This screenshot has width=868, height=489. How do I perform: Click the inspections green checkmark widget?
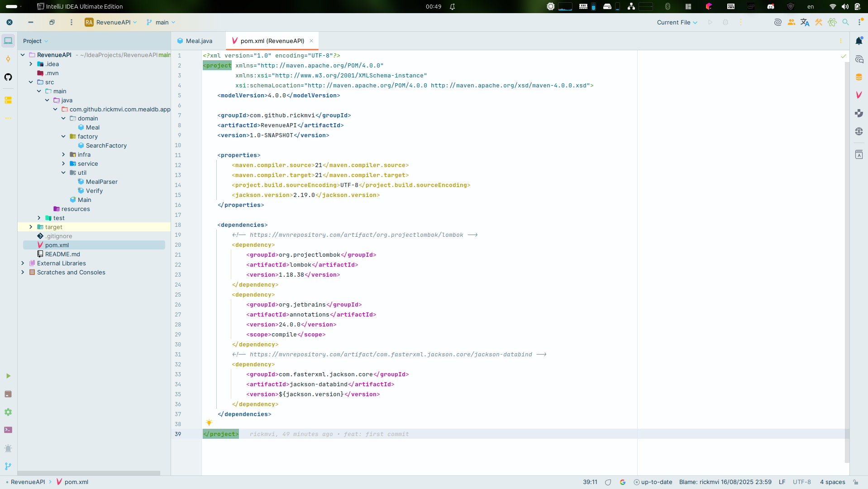(844, 56)
